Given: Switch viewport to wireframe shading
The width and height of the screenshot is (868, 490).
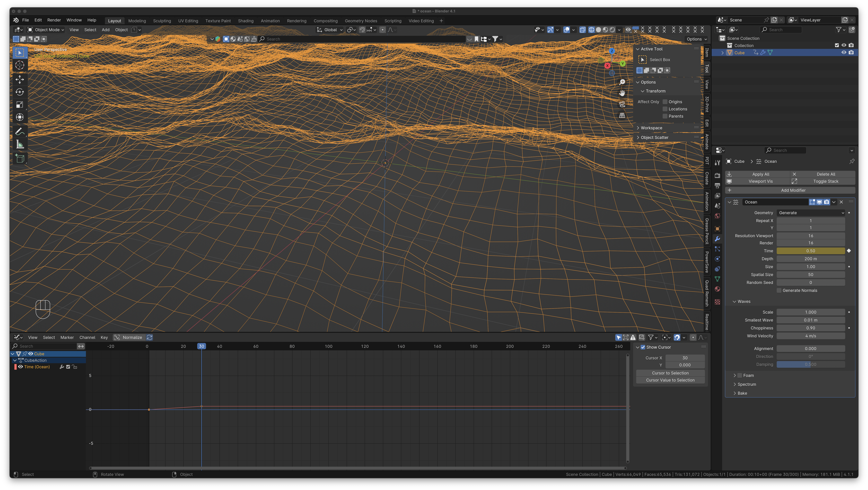Looking at the screenshot, I should [591, 30].
